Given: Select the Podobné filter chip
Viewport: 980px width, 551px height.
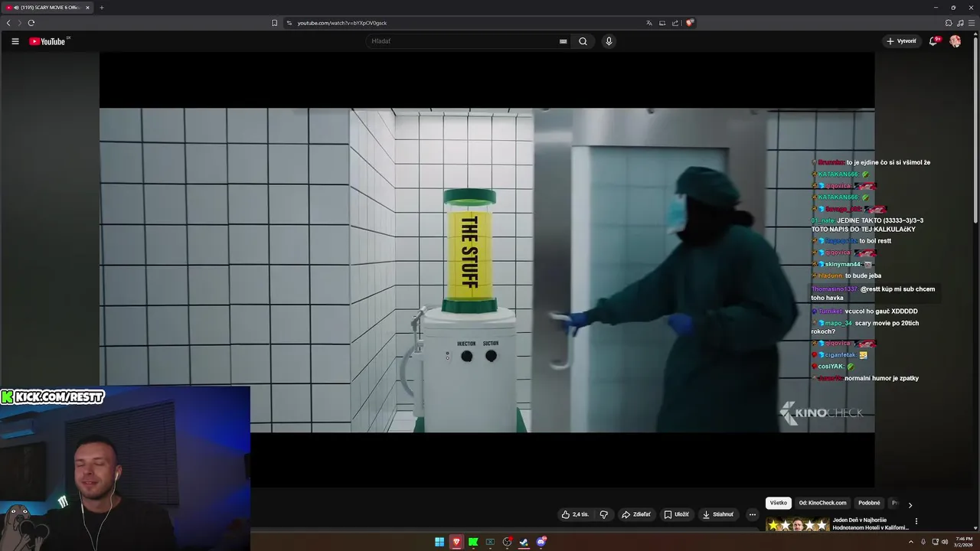Looking at the screenshot, I should click(869, 503).
